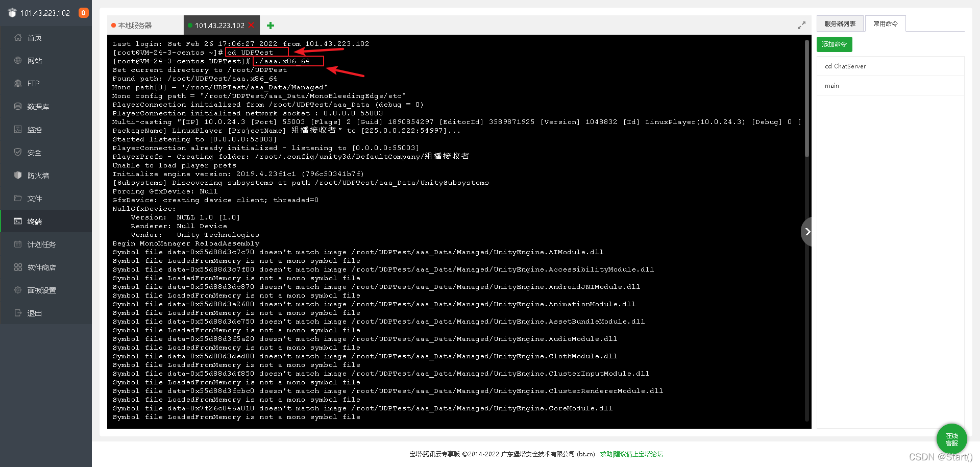Open 防火墙 menu entry
Image resolution: width=980 pixels, height=467 pixels.
point(46,175)
